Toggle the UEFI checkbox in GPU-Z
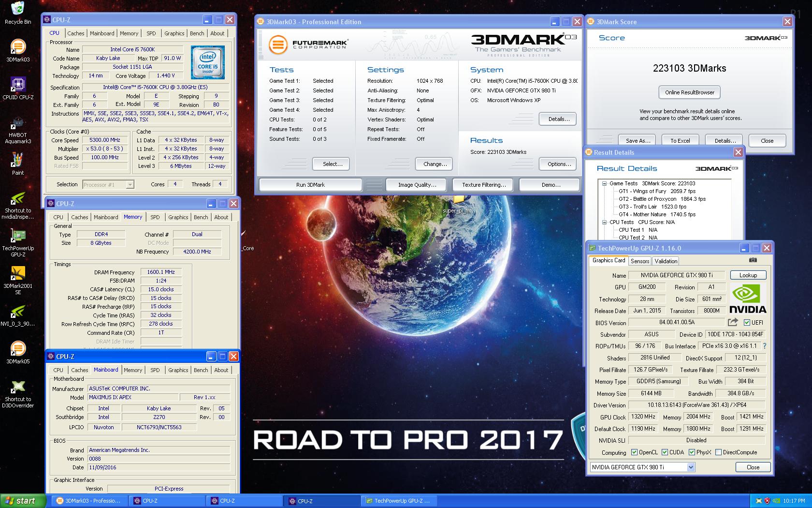 point(747,323)
